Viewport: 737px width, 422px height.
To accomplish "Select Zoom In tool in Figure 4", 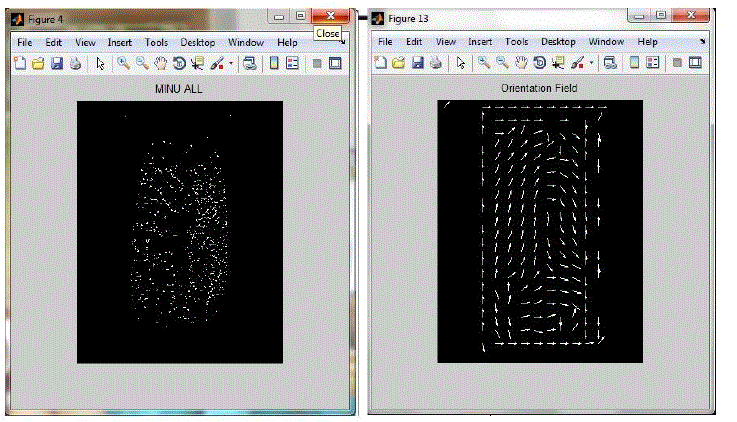I will coord(123,63).
